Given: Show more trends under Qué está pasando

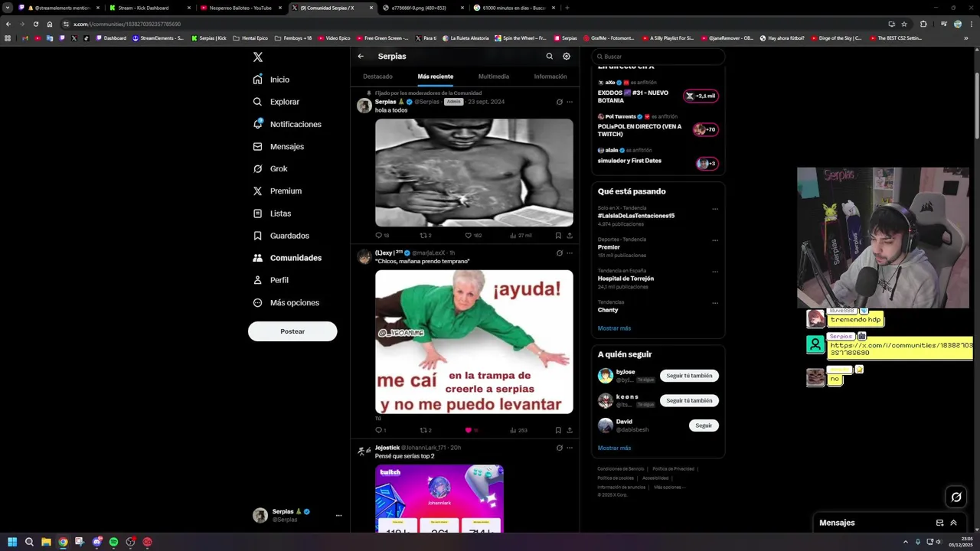Looking at the screenshot, I should click(x=614, y=328).
